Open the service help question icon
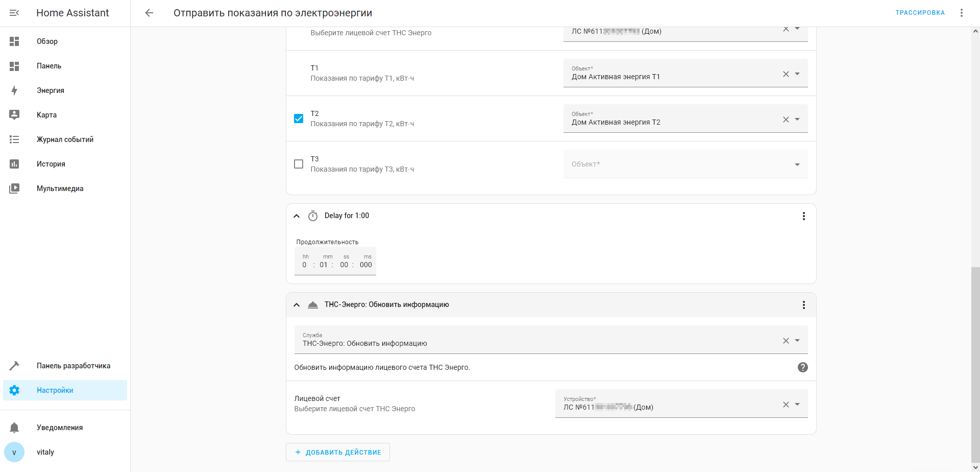 (803, 367)
